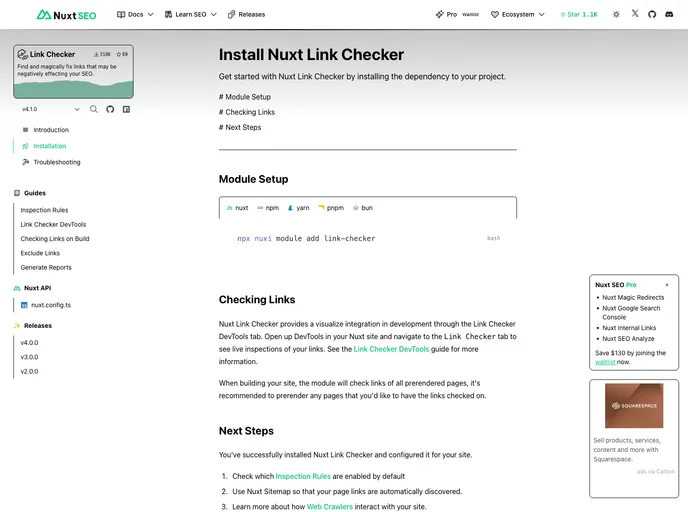Open the Discord icon in header
The image size is (688, 512).
pos(669,14)
